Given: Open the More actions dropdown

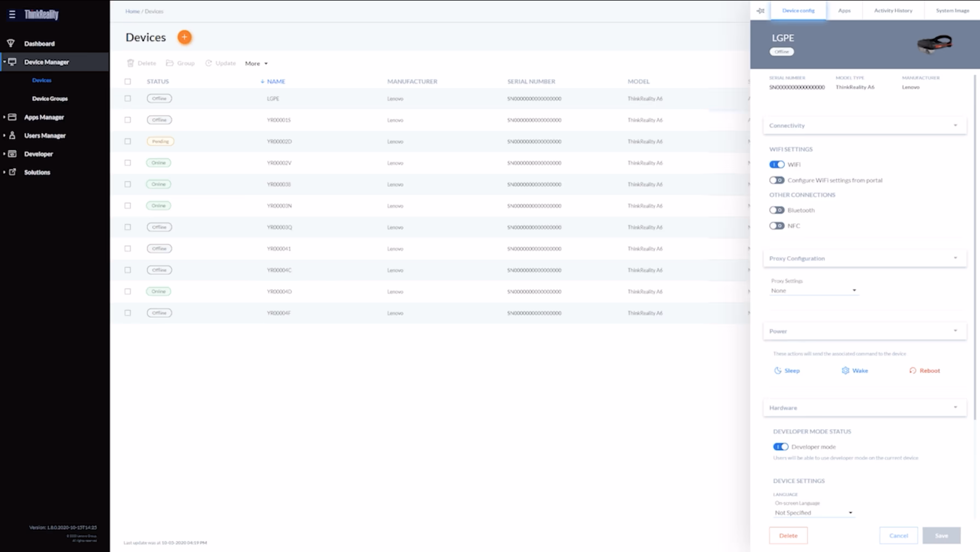Looking at the screenshot, I should click(x=256, y=63).
